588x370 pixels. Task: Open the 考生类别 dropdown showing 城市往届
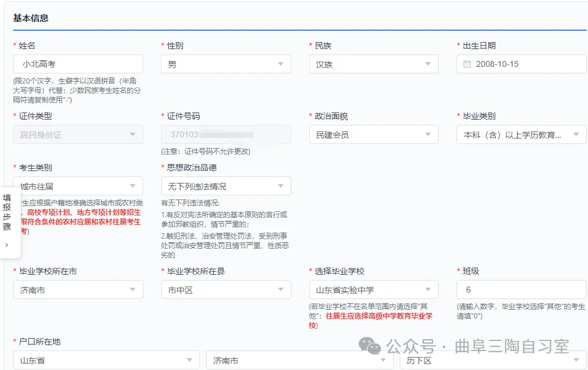pos(78,186)
